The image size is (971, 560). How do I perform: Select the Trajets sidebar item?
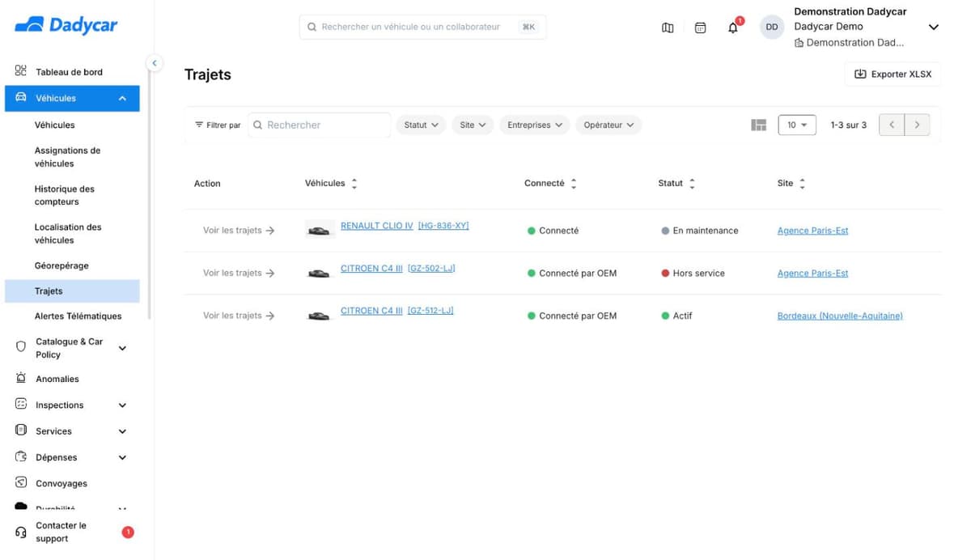point(72,291)
